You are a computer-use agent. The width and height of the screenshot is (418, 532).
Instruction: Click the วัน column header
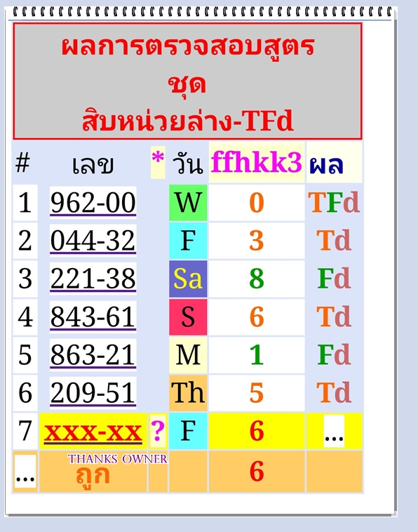[x=188, y=164]
